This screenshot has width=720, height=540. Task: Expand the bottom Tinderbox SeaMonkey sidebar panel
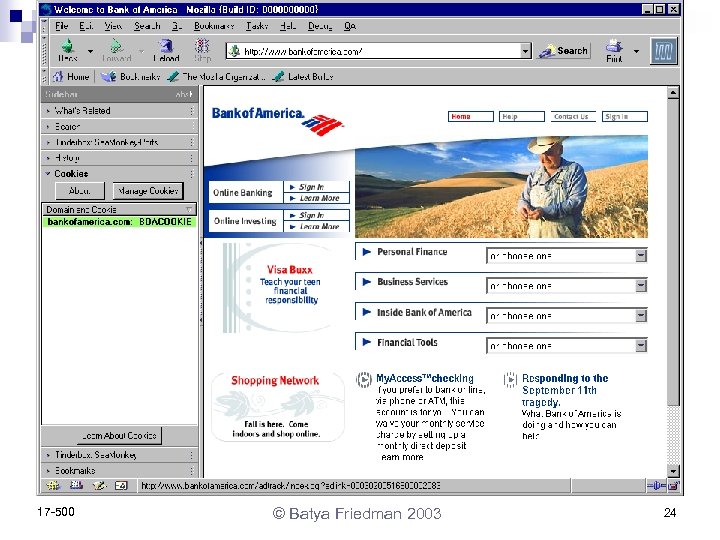[119, 455]
